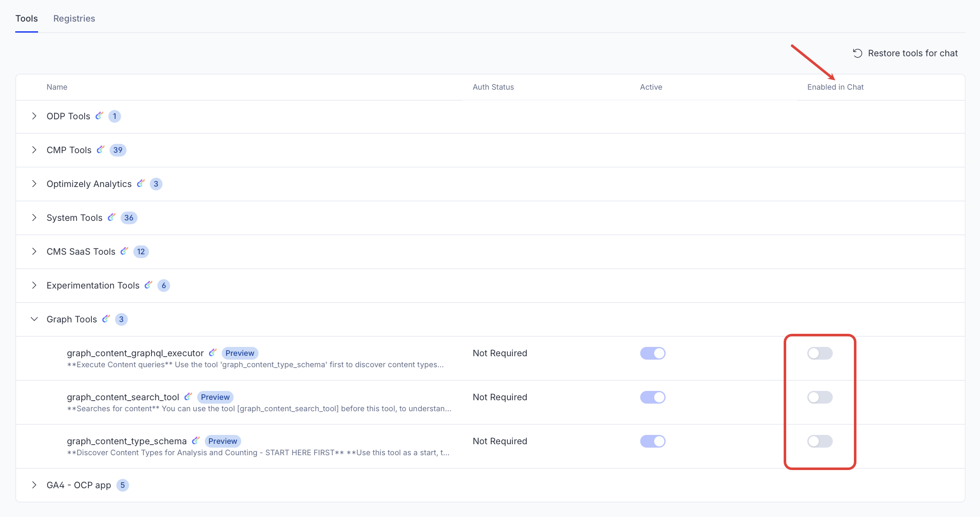The height and width of the screenshot is (517, 980).
Task: Enable graph_content_graphql_executor in chat
Action: click(x=819, y=353)
